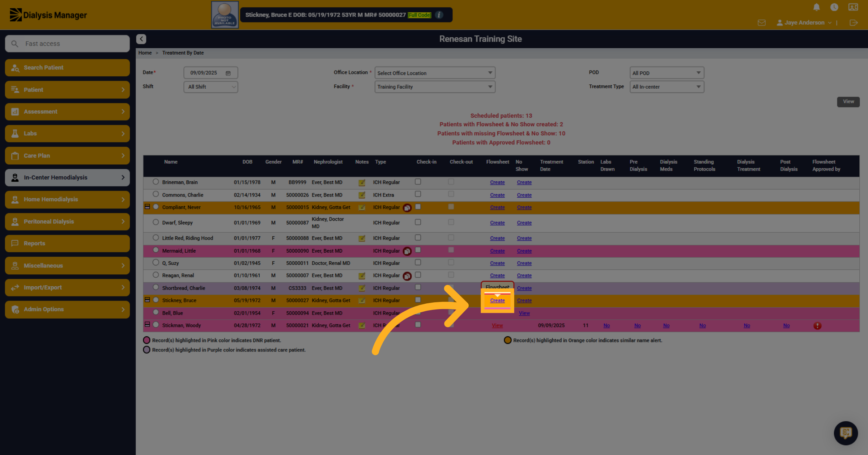Open the mail envelope icon
868x455 pixels.
click(x=762, y=23)
